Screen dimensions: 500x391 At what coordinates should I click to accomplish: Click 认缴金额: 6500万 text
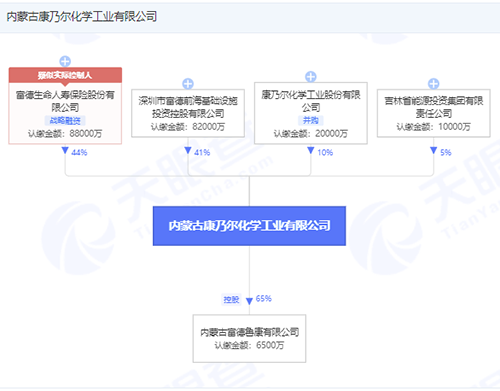pos(249,345)
